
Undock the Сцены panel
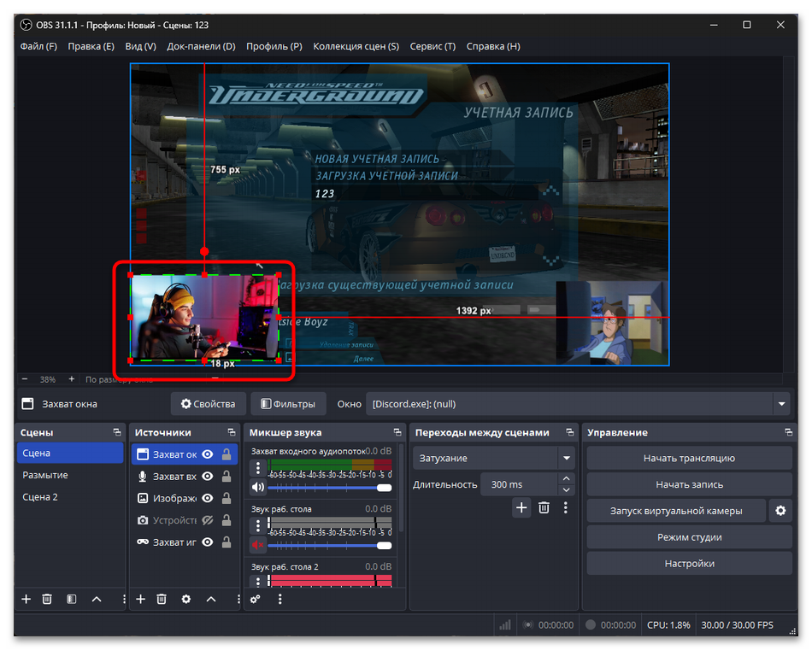point(117,432)
